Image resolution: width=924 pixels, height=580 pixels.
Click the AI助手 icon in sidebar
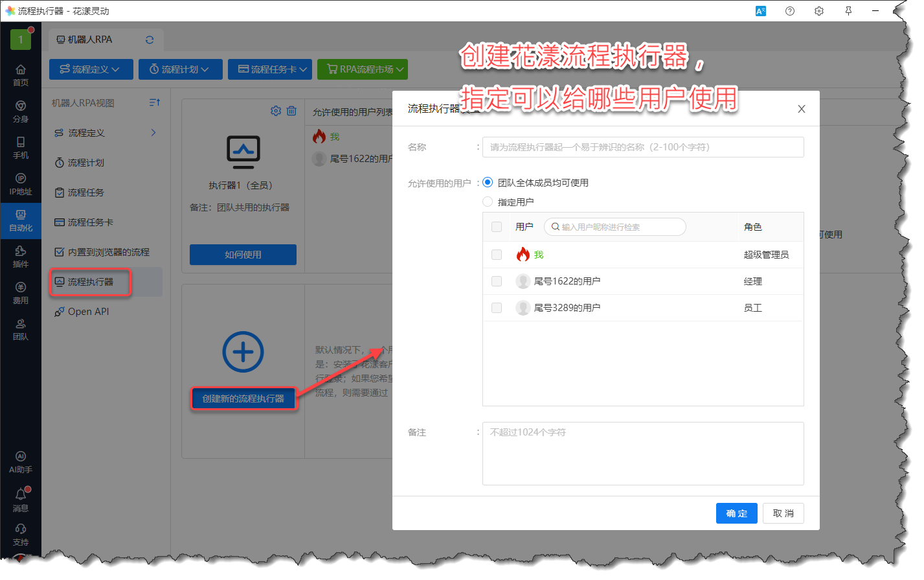tap(21, 461)
